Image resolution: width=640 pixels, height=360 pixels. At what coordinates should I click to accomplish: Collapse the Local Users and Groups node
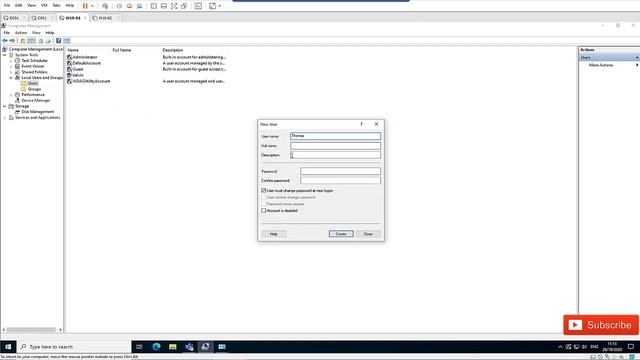click(11, 78)
